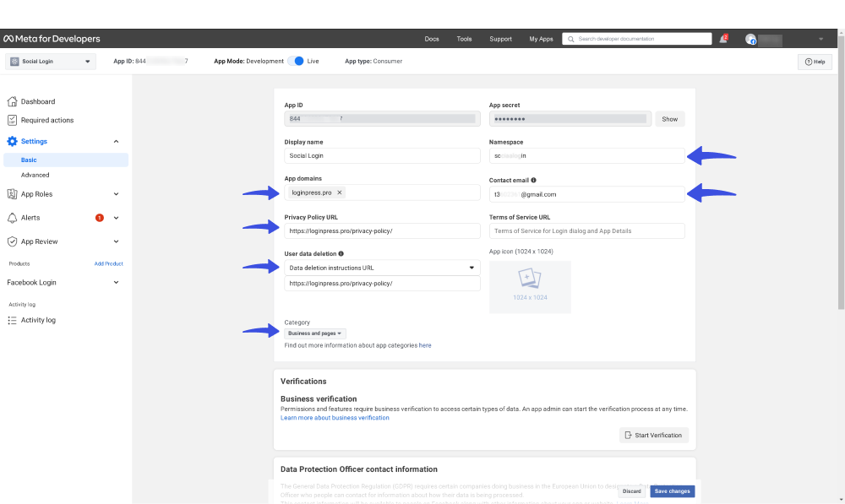The height and width of the screenshot is (504, 845).
Task: Expand the Alerts section chevron
Action: [x=116, y=218]
